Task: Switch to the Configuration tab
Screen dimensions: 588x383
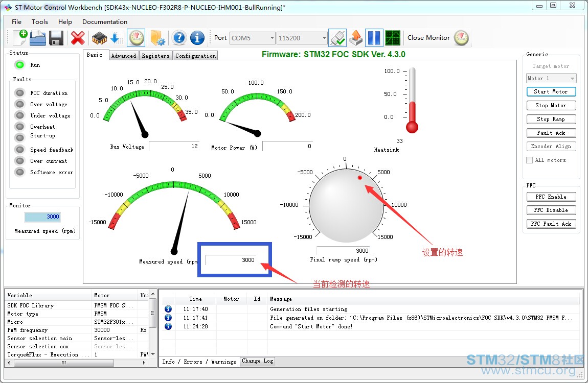Action: (195, 56)
